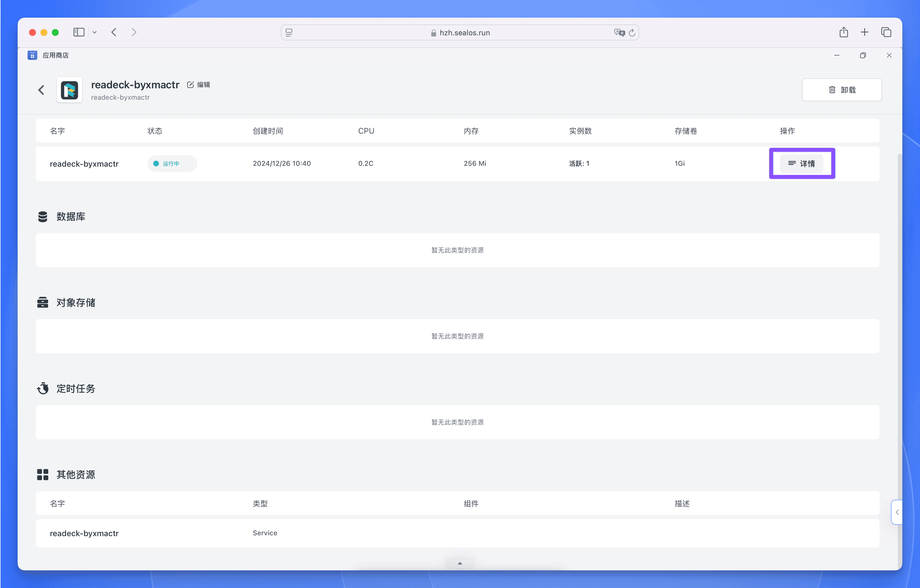Reload the page with refresh icon
Screen dimensions: 920x588
click(632, 32)
